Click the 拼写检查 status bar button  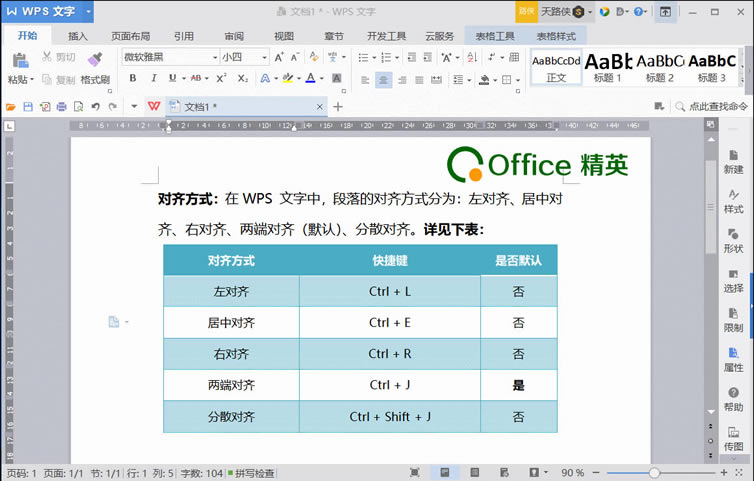pyautogui.click(x=251, y=473)
